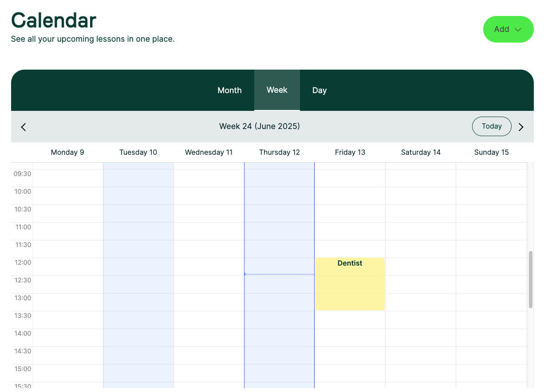Select the Thursday 12 column header
This screenshot has height=392, width=548.
[279, 152]
